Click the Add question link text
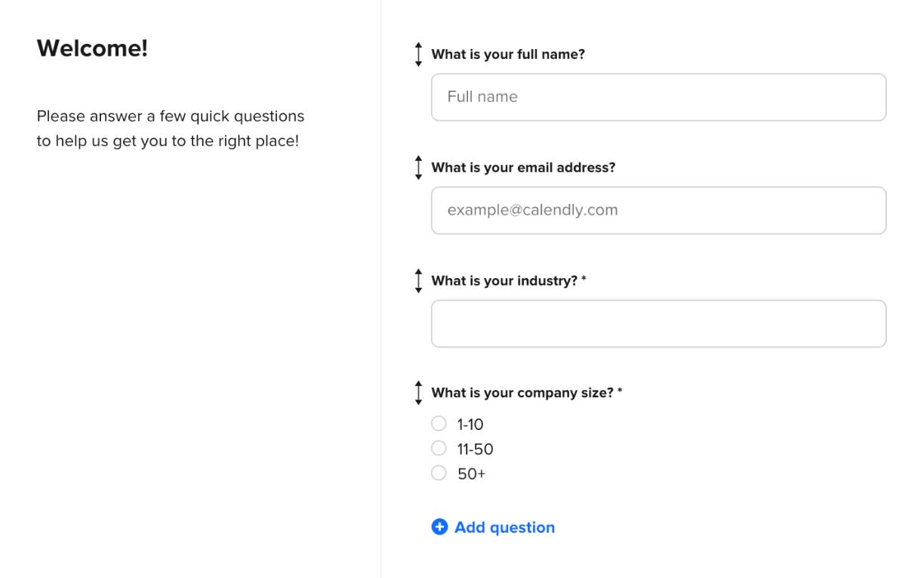 coord(504,527)
